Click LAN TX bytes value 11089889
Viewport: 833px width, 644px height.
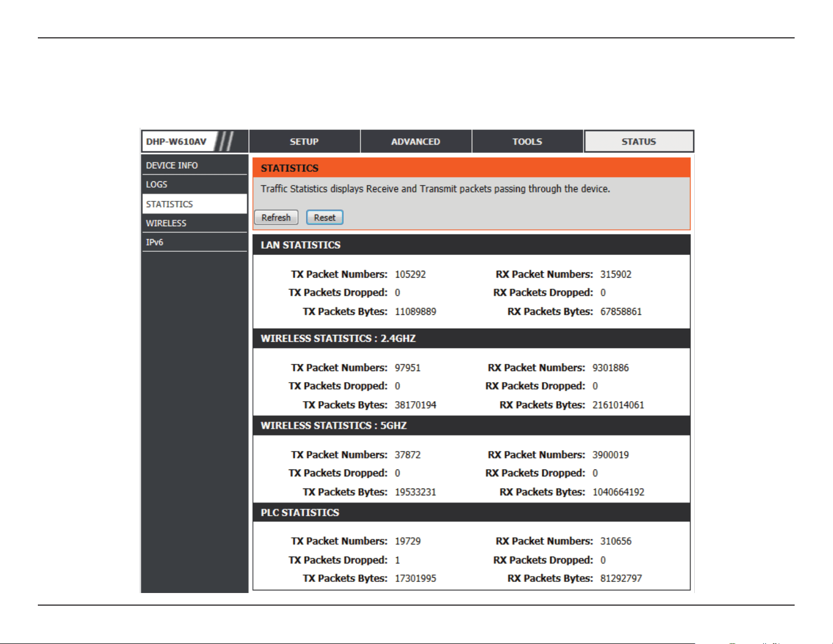pos(416,312)
